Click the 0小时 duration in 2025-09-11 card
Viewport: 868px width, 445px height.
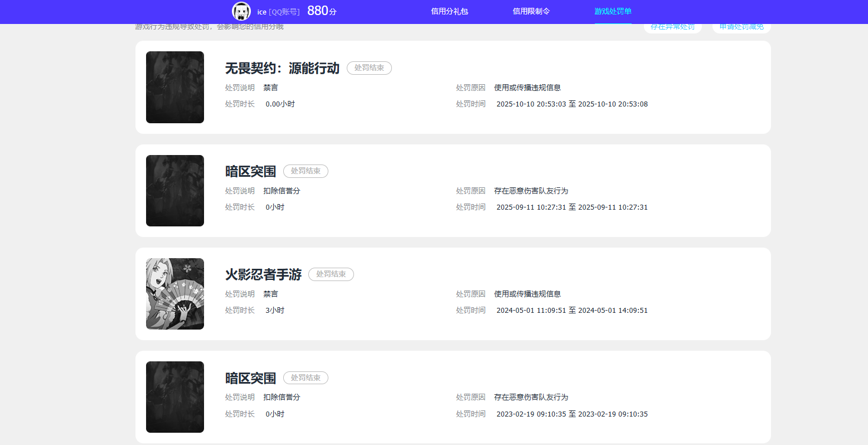[275, 207]
